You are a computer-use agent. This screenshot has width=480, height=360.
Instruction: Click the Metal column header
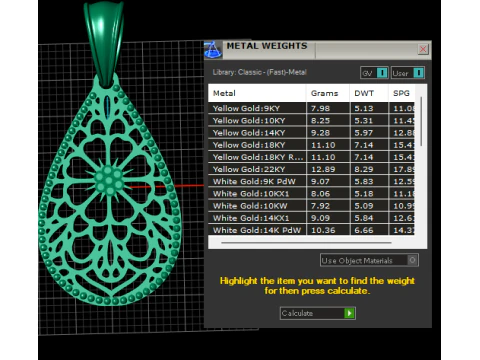click(x=257, y=93)
